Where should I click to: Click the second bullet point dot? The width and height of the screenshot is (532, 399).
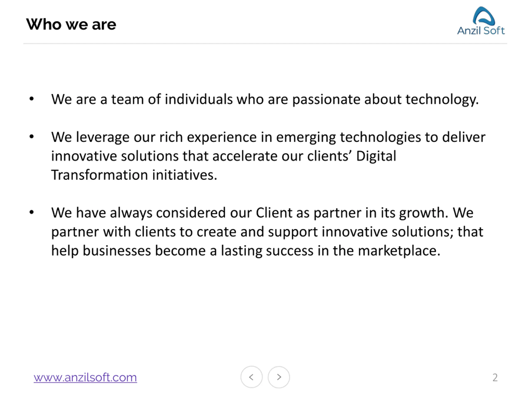click(32, 137)
